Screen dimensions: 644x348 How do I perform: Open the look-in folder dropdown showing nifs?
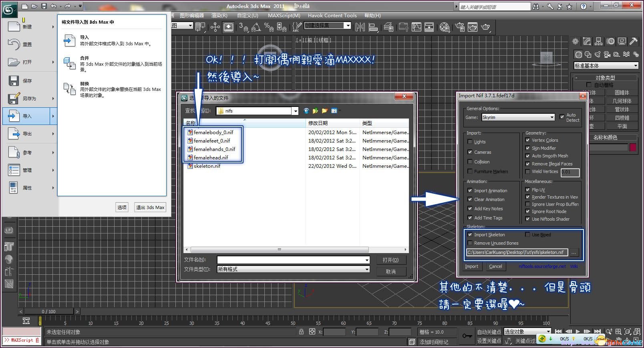click(257, 111)
